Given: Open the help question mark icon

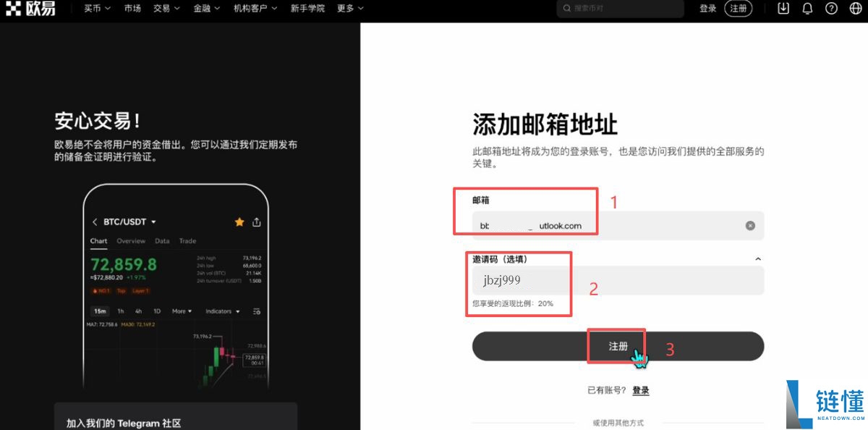Looking at the screenshot, I should pos(830,9).
